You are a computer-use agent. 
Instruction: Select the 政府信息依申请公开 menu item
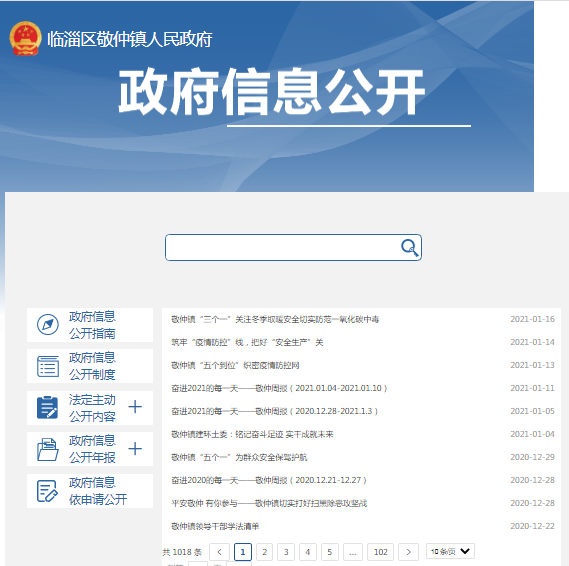click(x=90, y=491)
